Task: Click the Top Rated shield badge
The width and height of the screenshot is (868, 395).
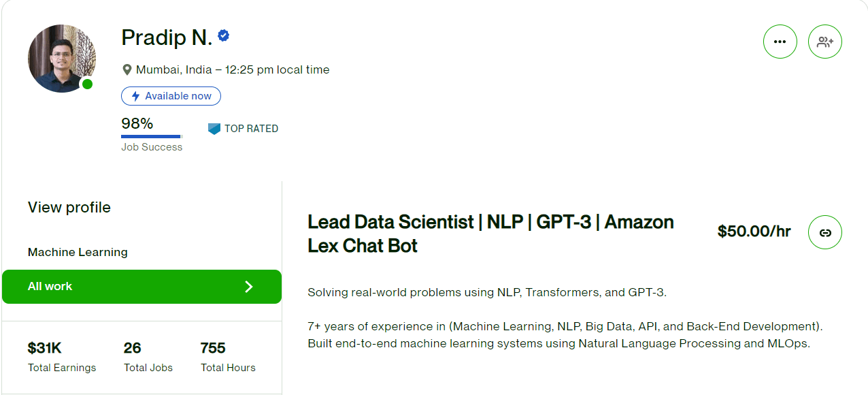Action: coord(213,128)
